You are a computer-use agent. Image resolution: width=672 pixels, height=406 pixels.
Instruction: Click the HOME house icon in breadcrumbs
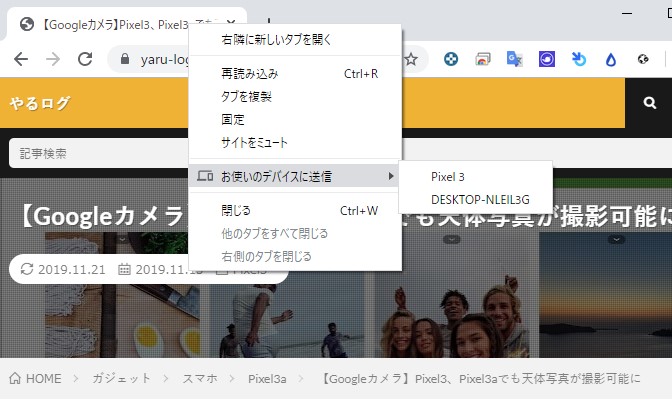(x=15, y=379)
